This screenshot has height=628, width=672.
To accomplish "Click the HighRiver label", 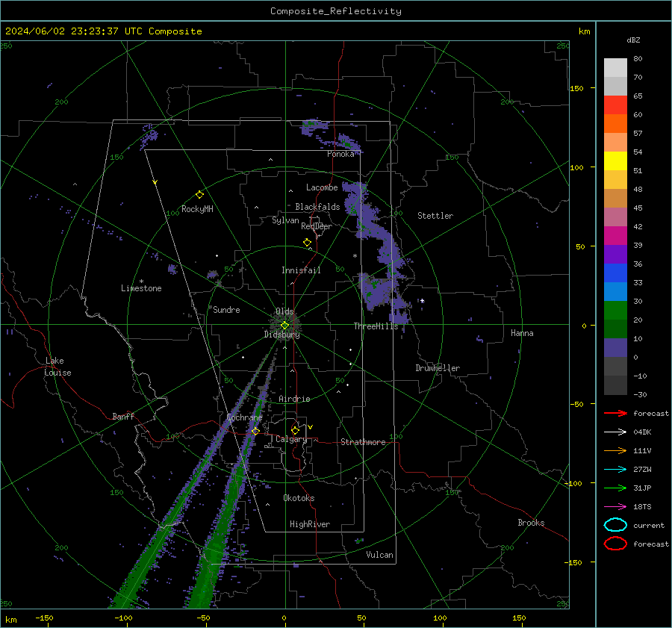I will (x=310, y=524).
